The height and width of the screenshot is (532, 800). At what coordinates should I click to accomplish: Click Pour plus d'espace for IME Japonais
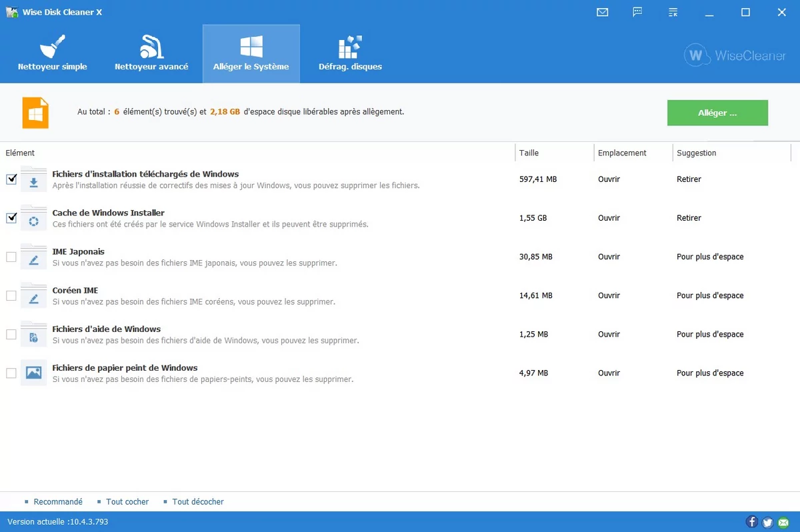(710, 257)
